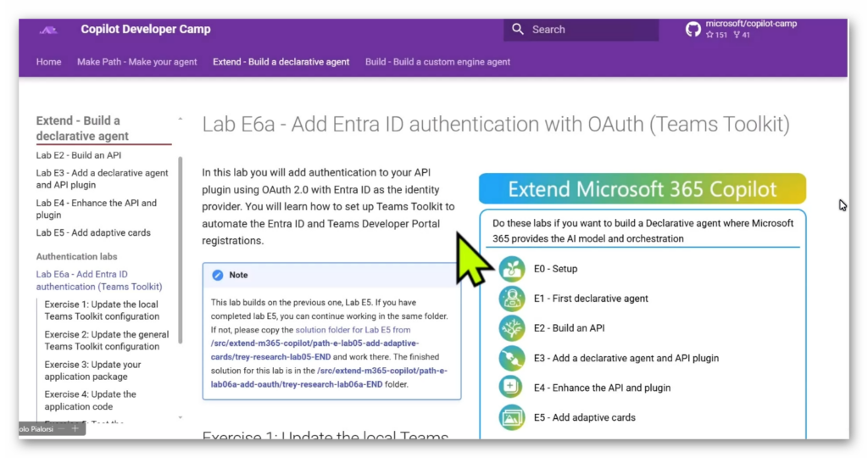Click the E2 - Build an API label
Image resolution: width=868 pixels, height=458 pixels.
click(x=569, y=328)
